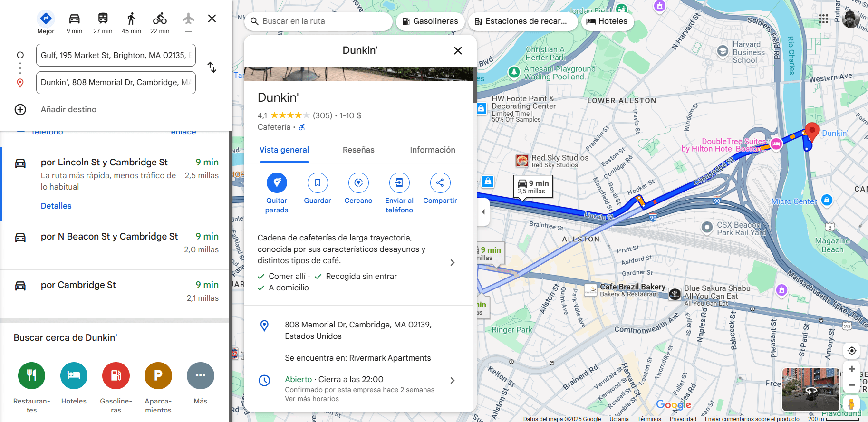Screen dimensions: 868x422
Task: Click the Cafe Brazil Bakery marker
Action: (590, 290)
